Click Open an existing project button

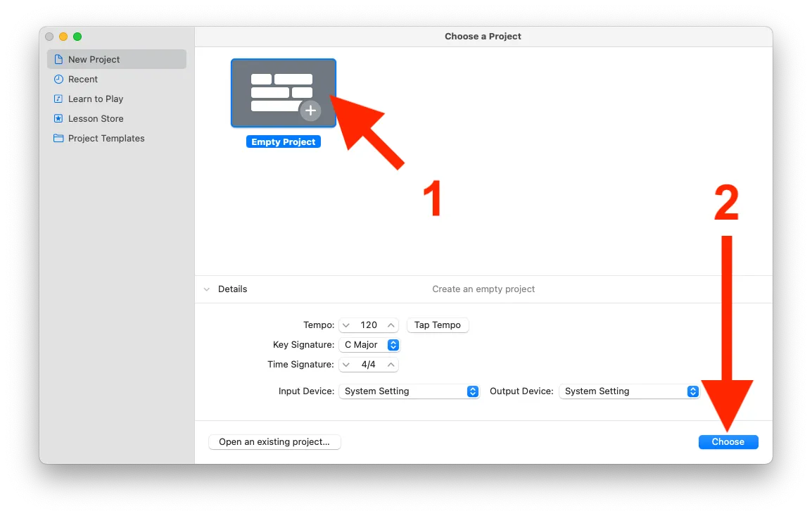(274, 442)
